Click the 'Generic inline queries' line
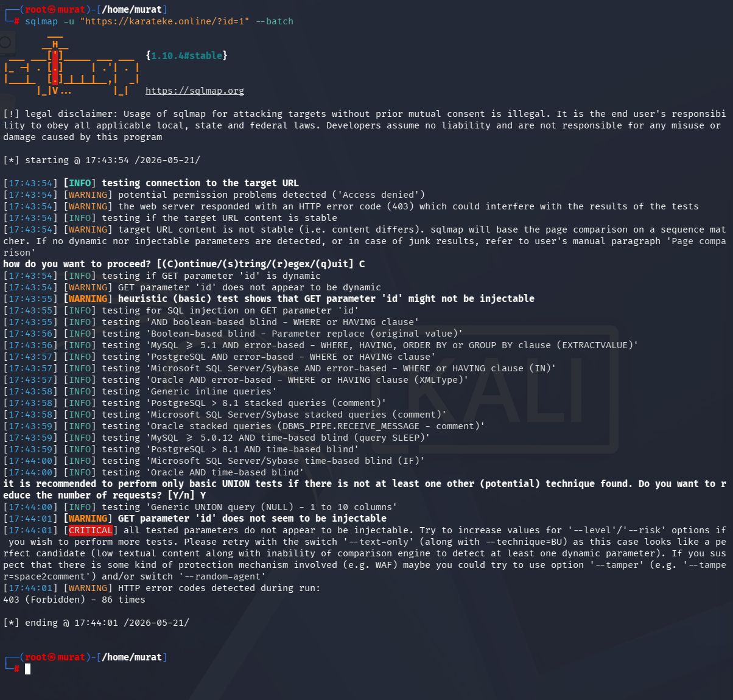The image size is (733, 700). [140, 391]
